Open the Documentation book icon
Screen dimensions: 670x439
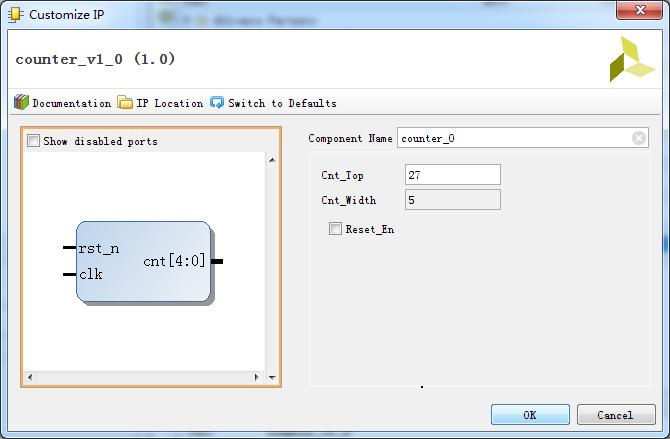(21, 103)
